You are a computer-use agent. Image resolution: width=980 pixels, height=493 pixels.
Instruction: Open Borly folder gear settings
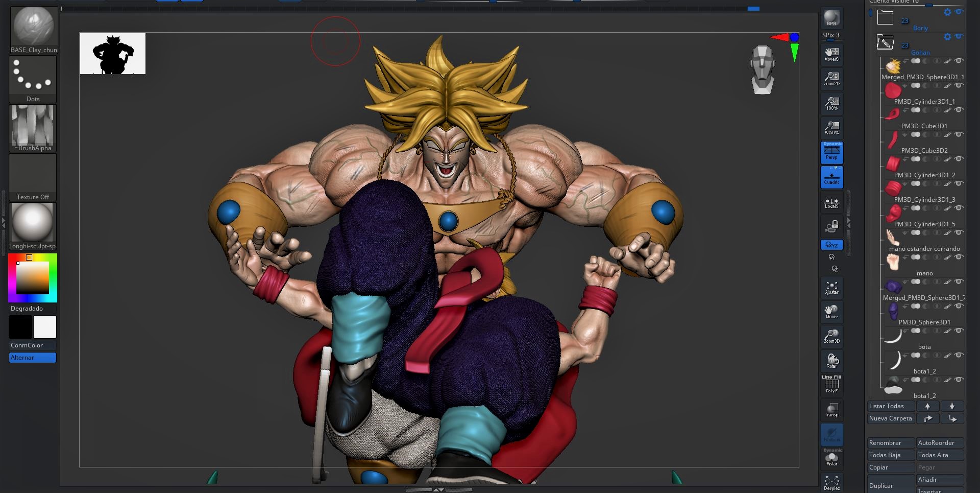(x=947, y=12)
